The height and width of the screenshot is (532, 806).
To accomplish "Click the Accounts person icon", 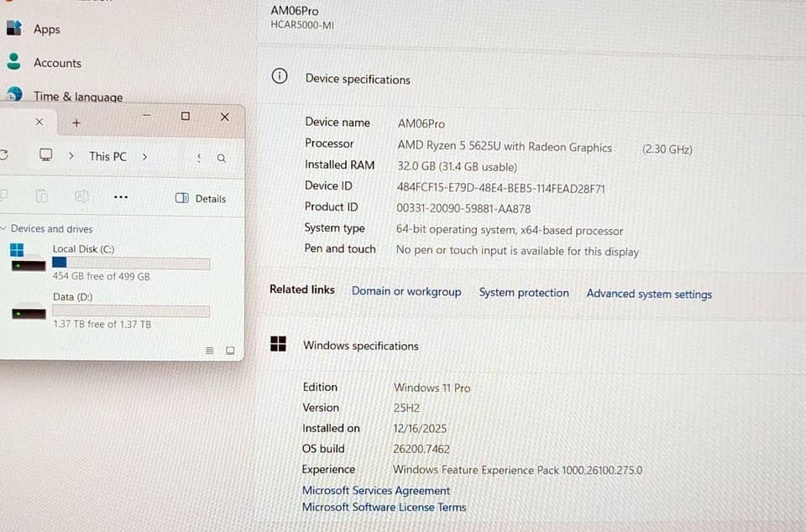I will 14,61.
